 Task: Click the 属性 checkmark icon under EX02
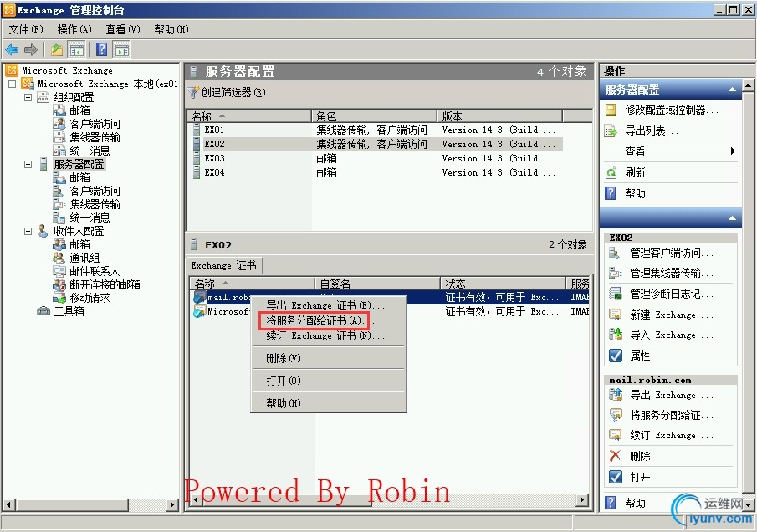tap(616, 356)
